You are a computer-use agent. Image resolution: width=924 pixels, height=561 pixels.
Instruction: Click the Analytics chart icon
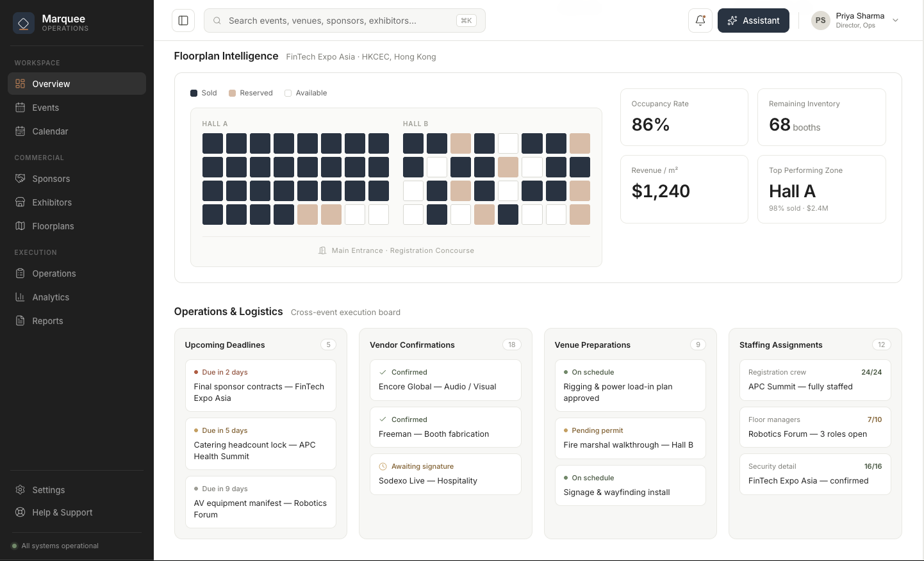click(x=21, y=297)
